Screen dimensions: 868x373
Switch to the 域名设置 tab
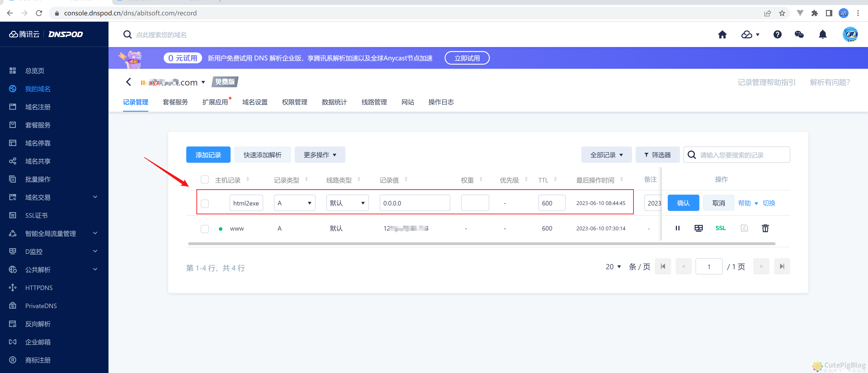[x=255, y=102]
